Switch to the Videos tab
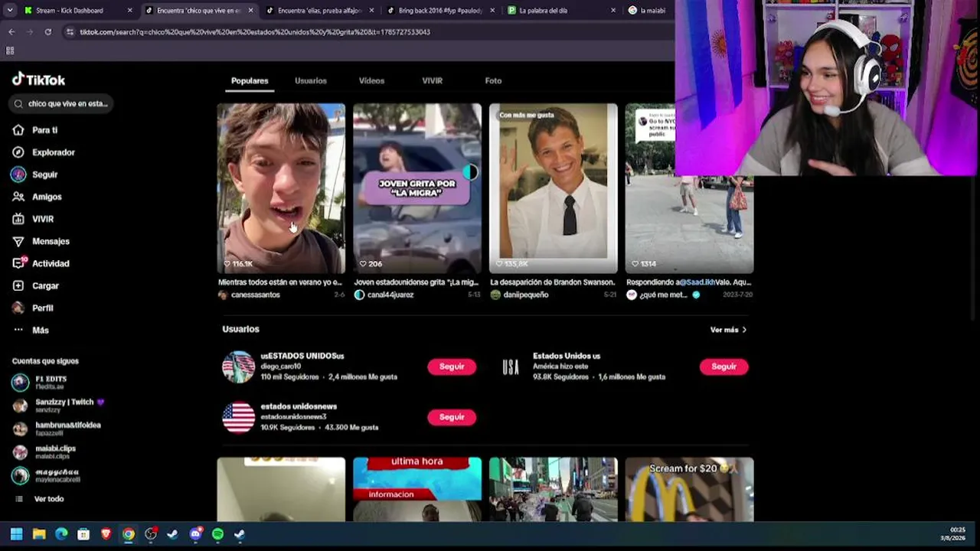The image size is (980, 551). pyautogui.click(x=371, y=81)
